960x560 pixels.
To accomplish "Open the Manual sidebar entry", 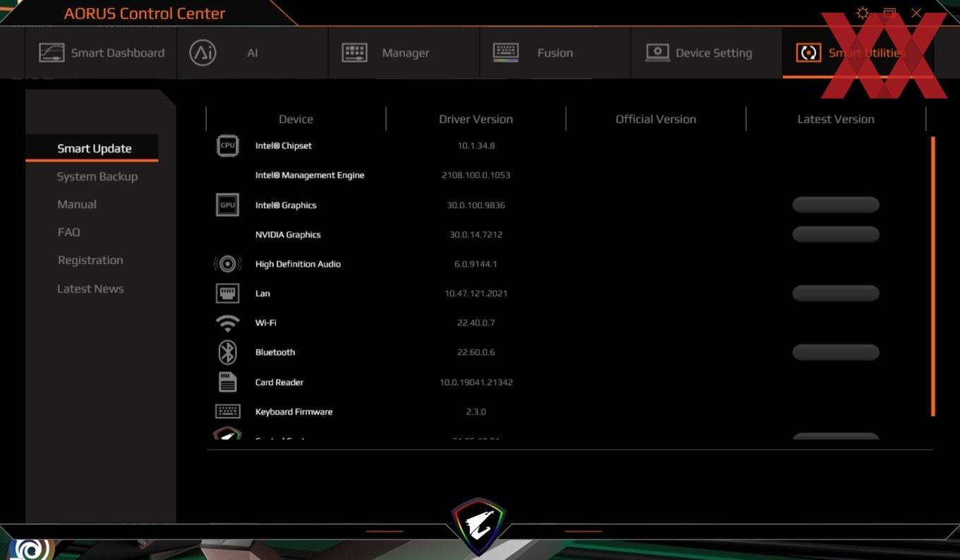I will pos(77,205).
